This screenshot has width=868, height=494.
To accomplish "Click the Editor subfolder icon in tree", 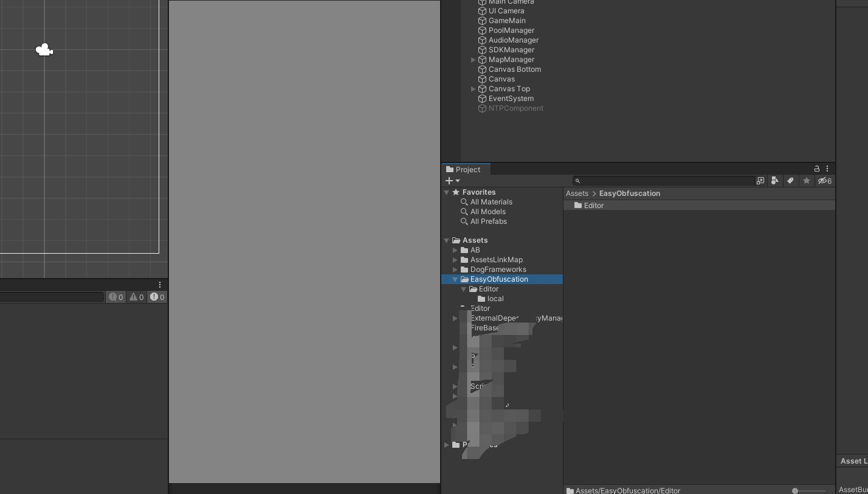I will pos(473,289).
